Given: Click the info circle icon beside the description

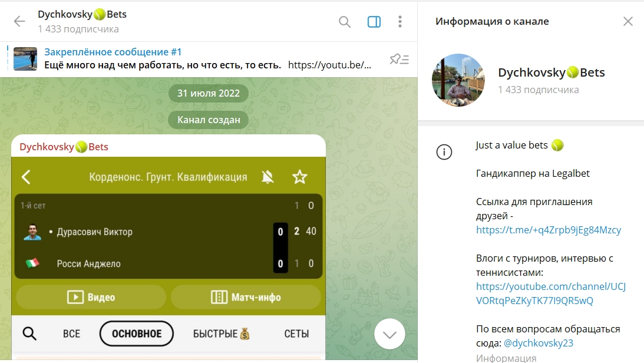Looking at the screenshot, I should pos(444,152).
